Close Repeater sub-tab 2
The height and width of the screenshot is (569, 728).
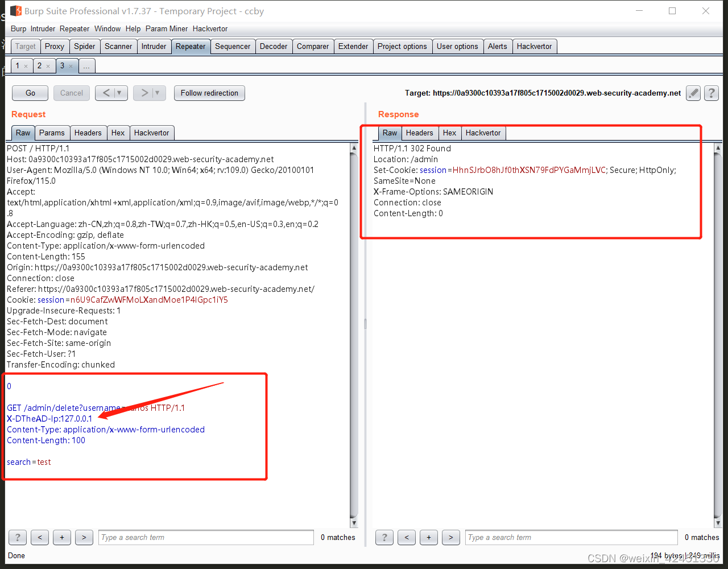[48, 67]
